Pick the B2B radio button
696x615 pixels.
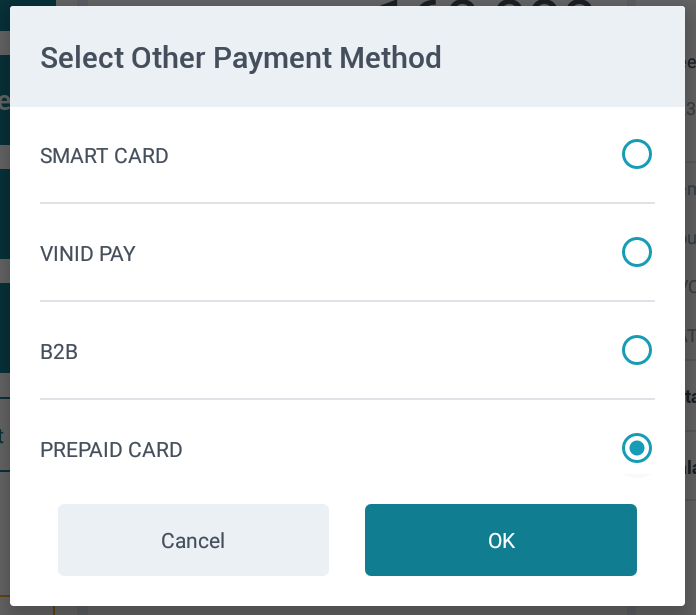(636, 350)
